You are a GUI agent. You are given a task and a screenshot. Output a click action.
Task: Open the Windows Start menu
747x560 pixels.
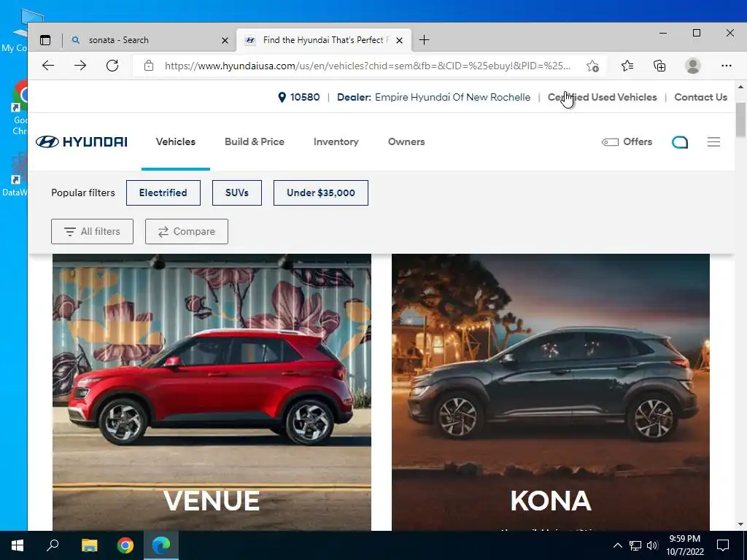point(18,545)
